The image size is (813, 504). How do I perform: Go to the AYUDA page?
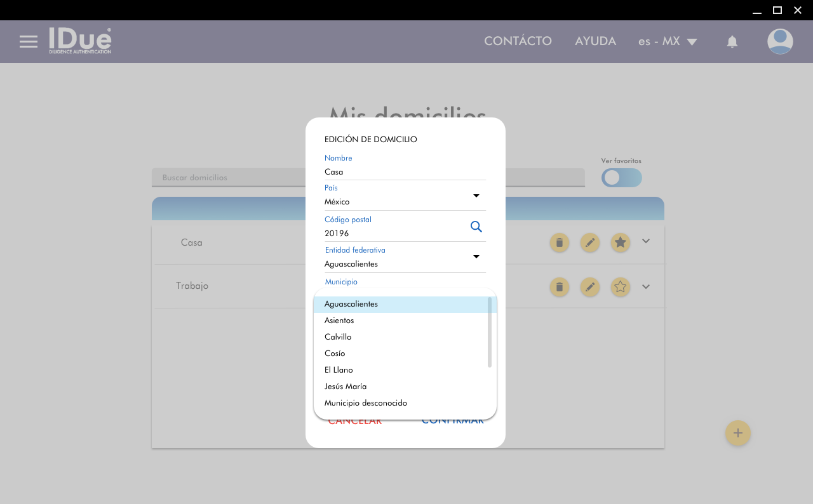(595, 41)
